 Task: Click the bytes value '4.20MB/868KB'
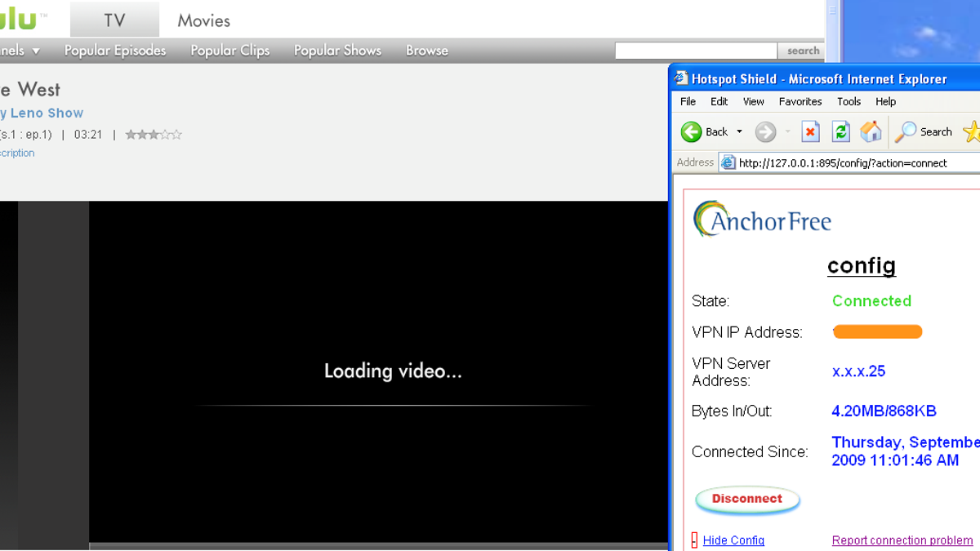pos(884,411)
